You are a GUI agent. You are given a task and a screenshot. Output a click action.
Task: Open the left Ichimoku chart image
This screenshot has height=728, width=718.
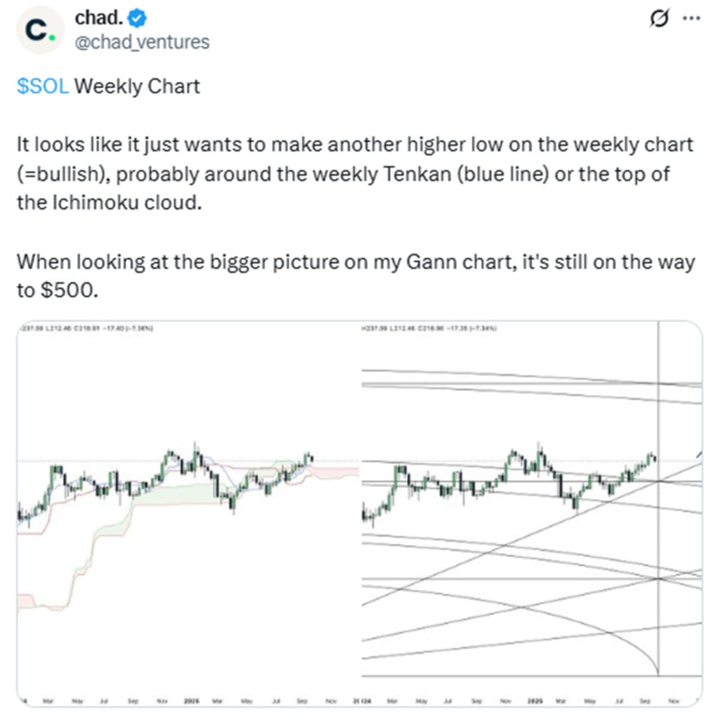coord(188,514)
